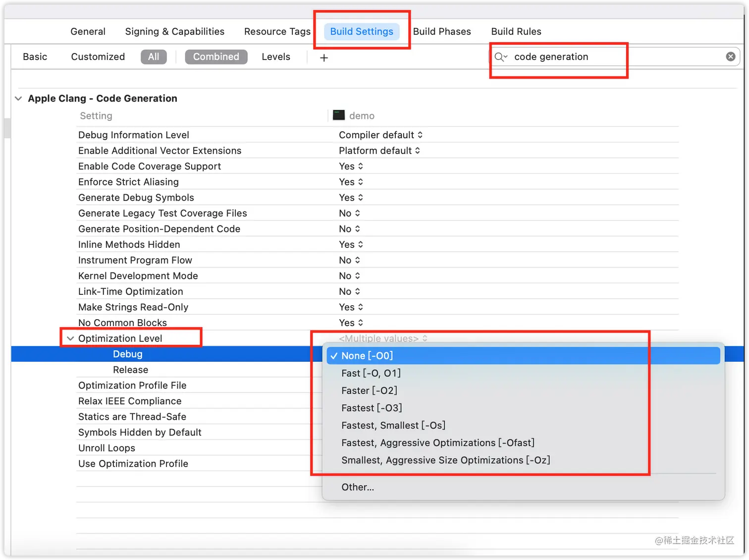
Task: Select the Relax IEEE Compliance setting
Action: tap(130, 401)
